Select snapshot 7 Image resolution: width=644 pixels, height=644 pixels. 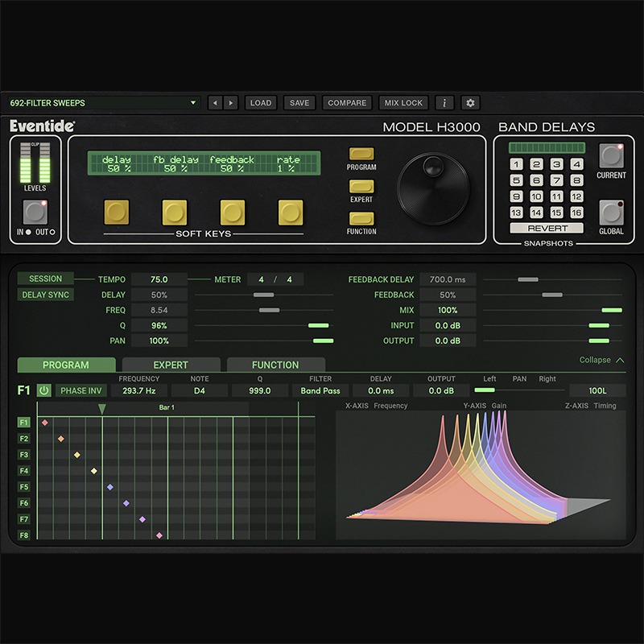click(556, 180)
